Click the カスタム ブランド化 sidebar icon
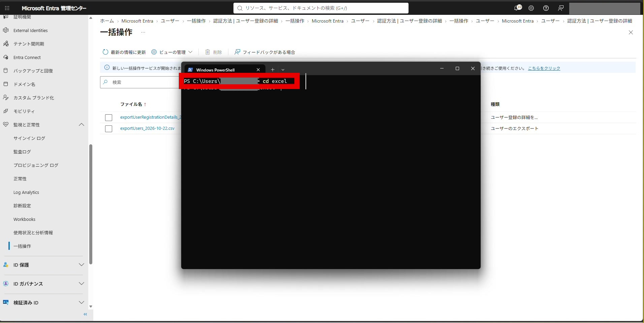 6,98
